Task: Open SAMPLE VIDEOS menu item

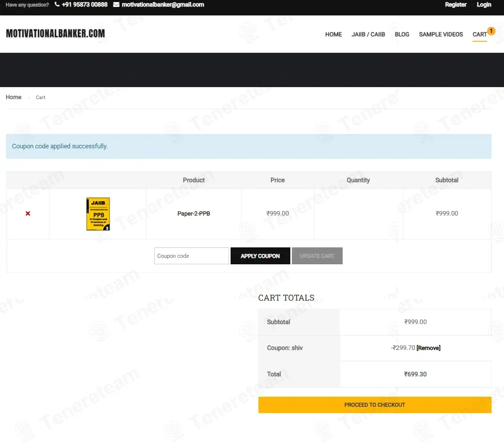Action: (441, 34)
